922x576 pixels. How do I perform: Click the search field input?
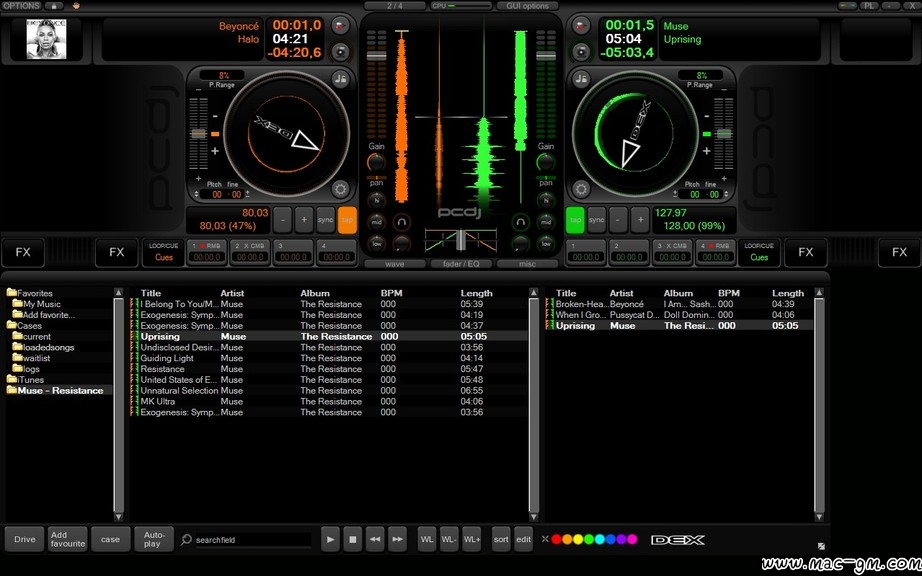click(253, 540)
